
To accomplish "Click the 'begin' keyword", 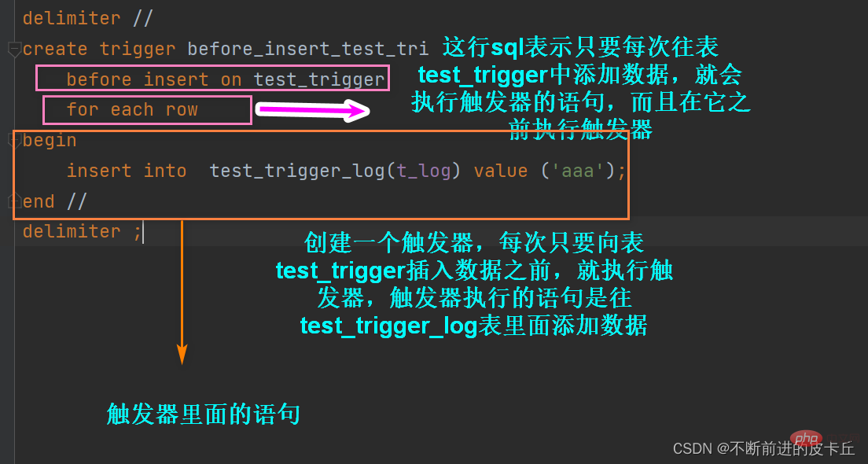I will pyautogui.click(x=50, y=141).
